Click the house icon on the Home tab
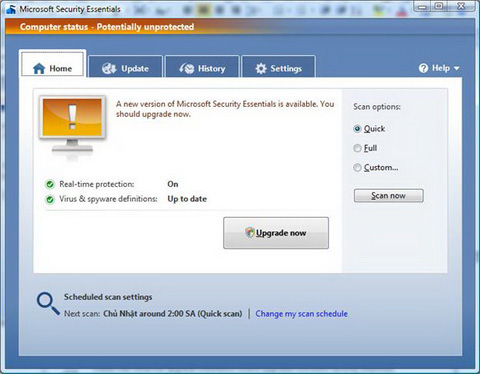This screenshot has width=480, height=374. point(39,68)
